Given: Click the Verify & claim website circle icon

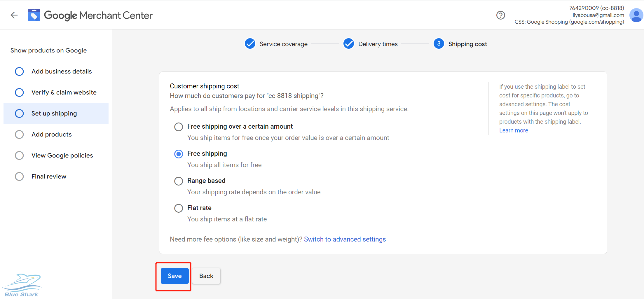Looking at the screenshot, I should tap(19, 92).
